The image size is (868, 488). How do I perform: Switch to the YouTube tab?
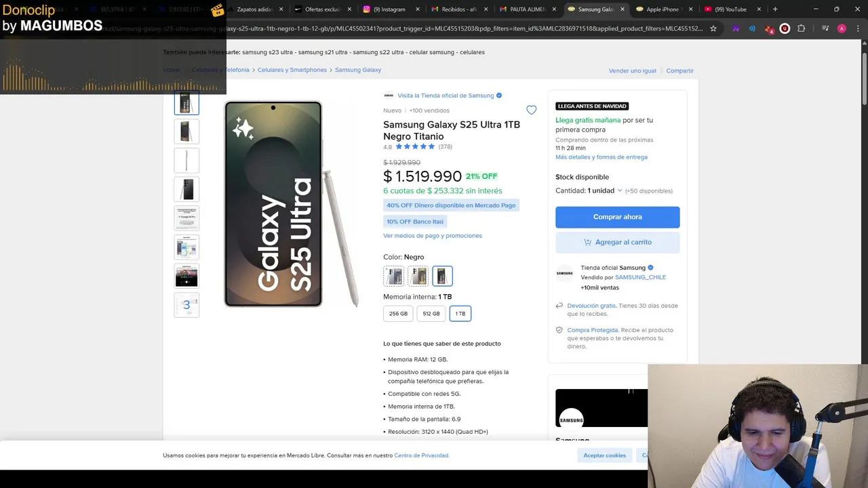(730, 9)
